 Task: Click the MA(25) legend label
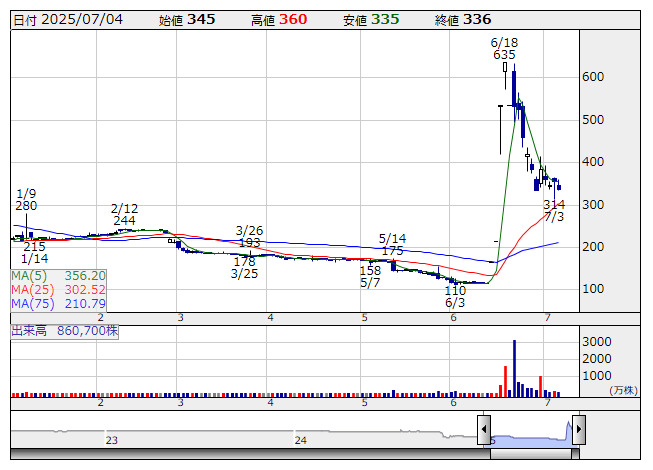coord(59,289)
